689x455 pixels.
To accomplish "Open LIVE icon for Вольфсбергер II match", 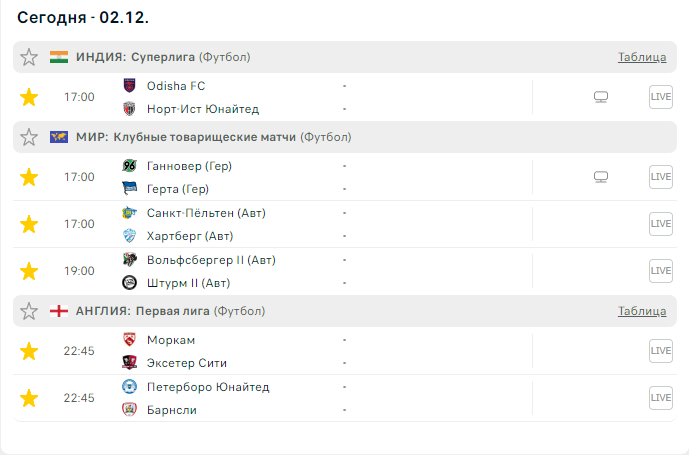I will click(660, 271).
